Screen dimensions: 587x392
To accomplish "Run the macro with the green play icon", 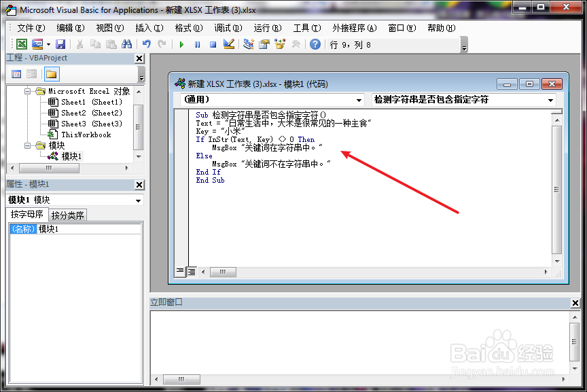I will pyautogui.click(x=181, y=45).
